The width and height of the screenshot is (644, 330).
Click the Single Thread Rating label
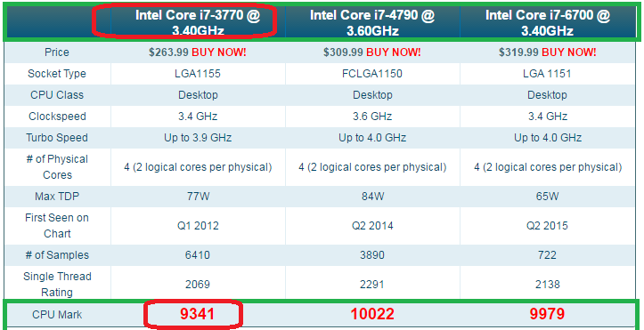[57, 284]
